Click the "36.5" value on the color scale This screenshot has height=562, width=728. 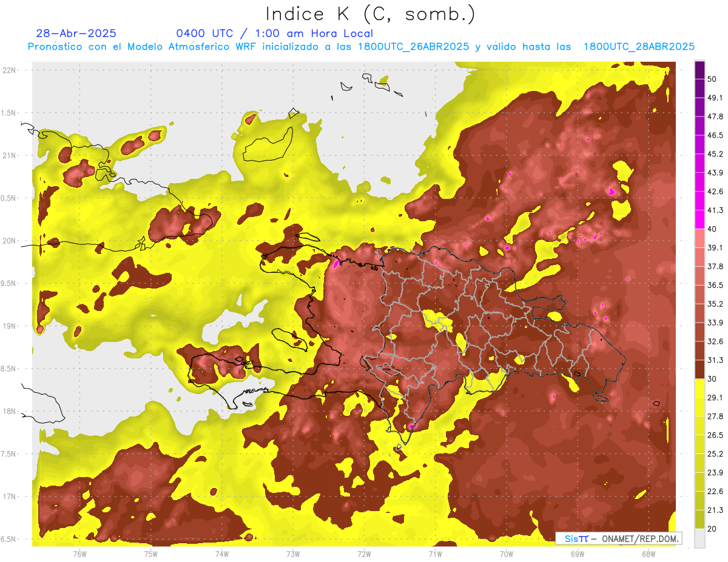pyautogui.click(x=715, y=285)
